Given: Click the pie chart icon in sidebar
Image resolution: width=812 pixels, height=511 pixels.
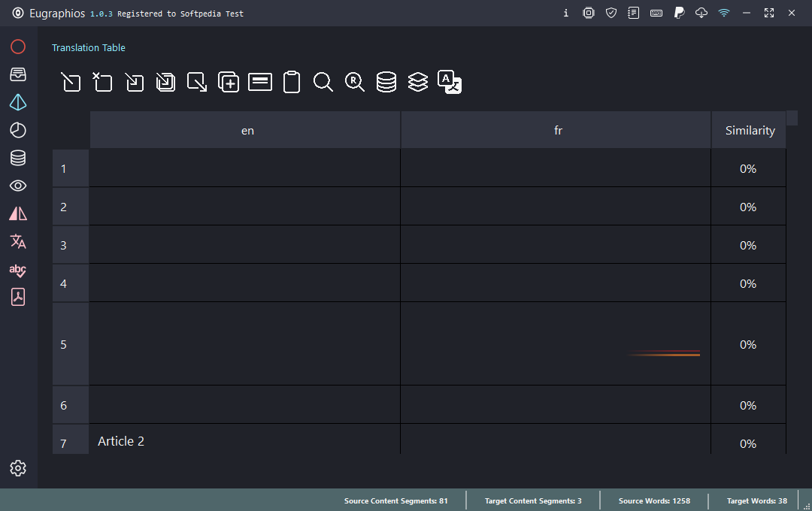Looking at the screenshot, I should pyautogui.click(x=18, y=130).
